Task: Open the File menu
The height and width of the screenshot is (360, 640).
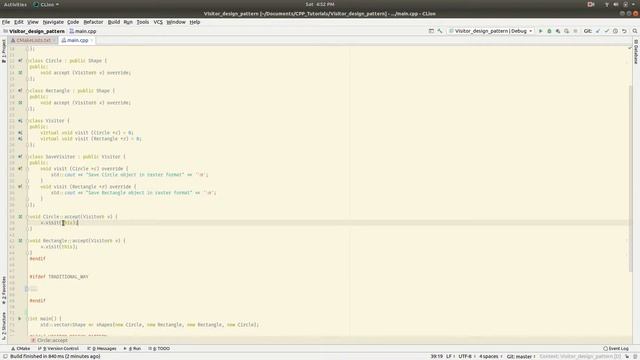Action: point(6,22)
